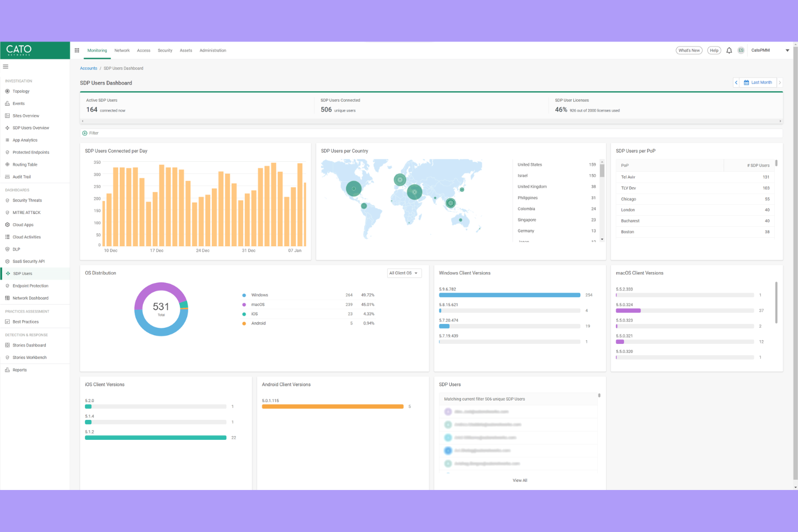Screen dimensions: 798x532
Task: Click the Windows client version 5.9.6.782 bar
Action: point(509,295)
